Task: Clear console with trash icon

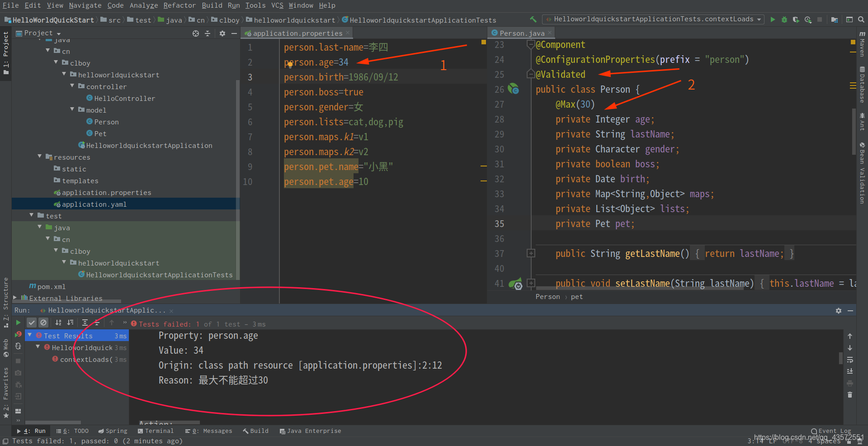Action: pyautogui.click(x=850, y=394)
